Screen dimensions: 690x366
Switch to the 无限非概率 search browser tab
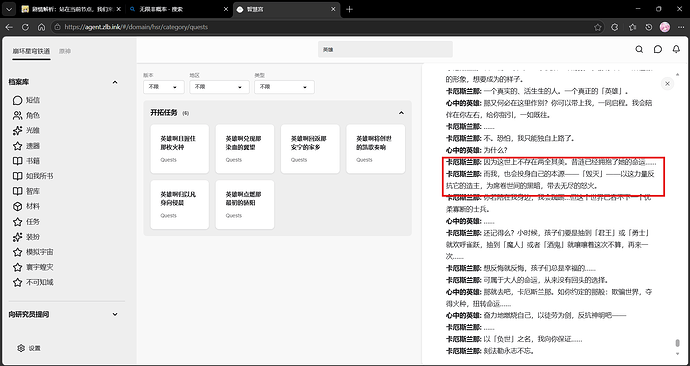click(x=178, y=9)
